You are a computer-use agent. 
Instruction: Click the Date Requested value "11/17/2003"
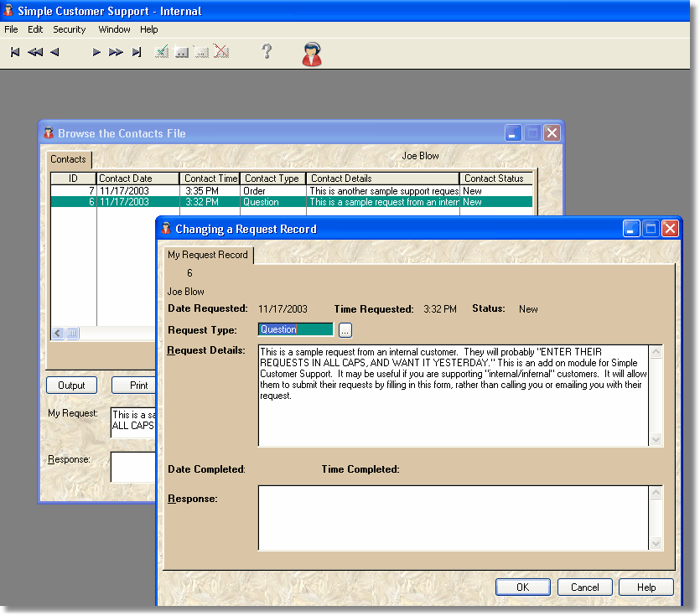[x=283, y=309]
